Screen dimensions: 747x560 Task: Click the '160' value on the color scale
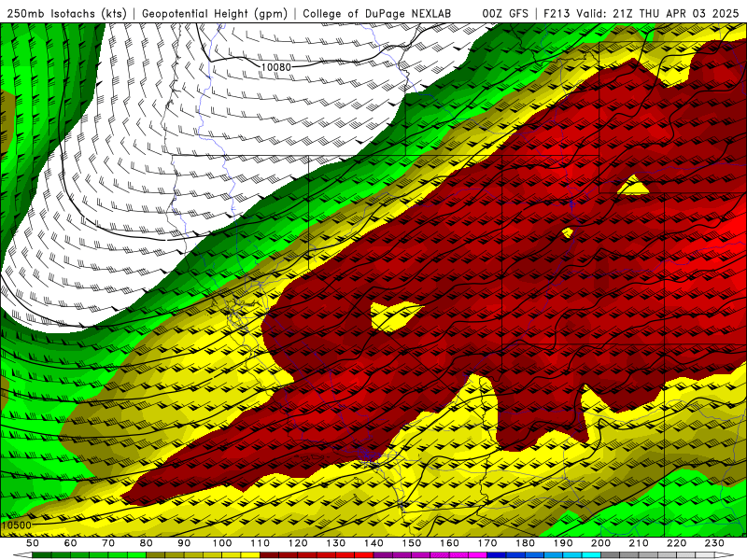pyautogui.click(x=449, y=543)
